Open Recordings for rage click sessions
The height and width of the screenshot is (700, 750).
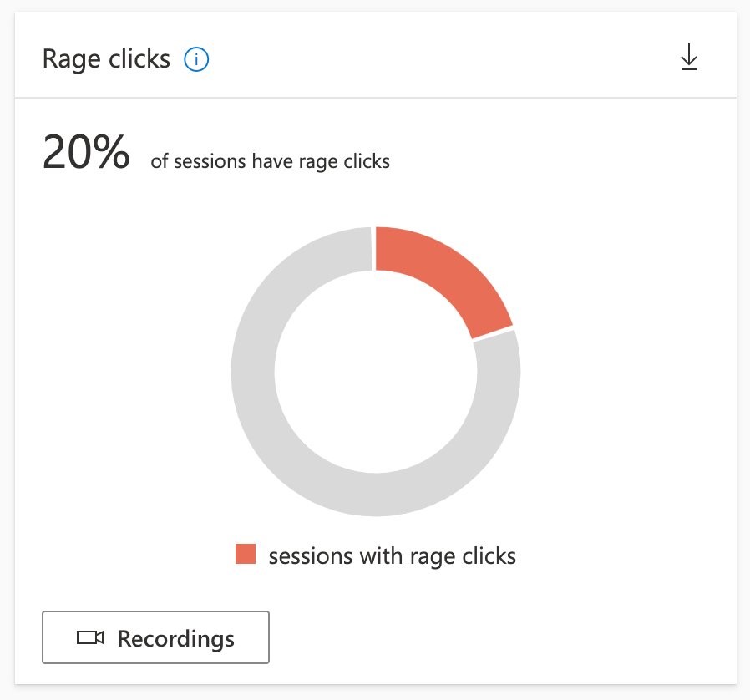tap(155, 637)
